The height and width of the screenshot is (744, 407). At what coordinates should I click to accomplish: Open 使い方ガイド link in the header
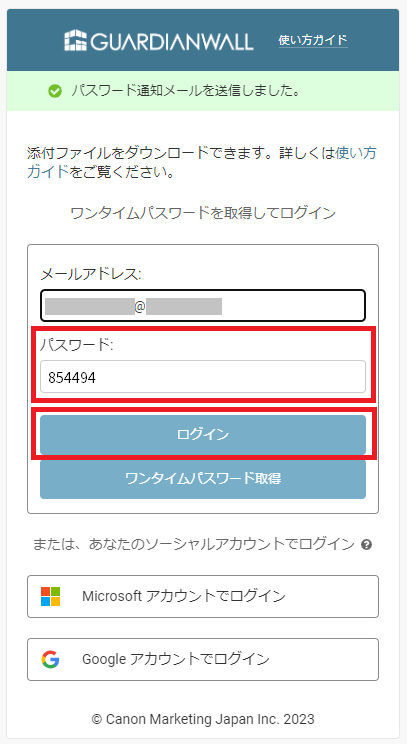pyautogui.click(x=313, y=40)
